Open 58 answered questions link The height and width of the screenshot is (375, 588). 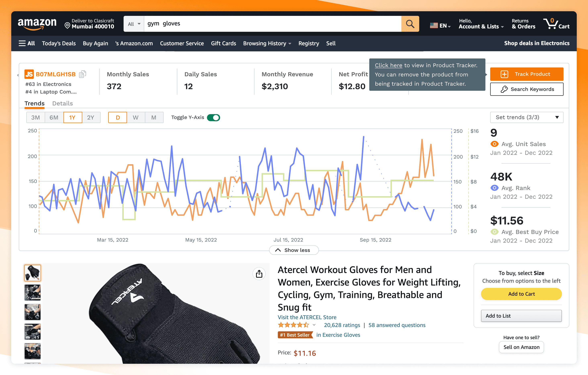coord(397,325)
